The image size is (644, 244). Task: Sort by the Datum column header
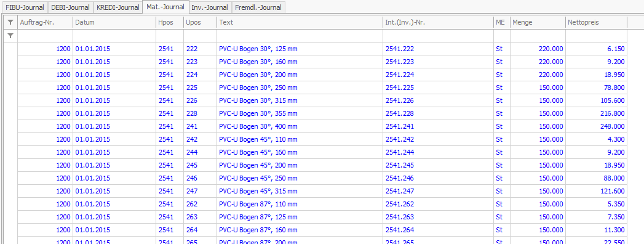114,23
